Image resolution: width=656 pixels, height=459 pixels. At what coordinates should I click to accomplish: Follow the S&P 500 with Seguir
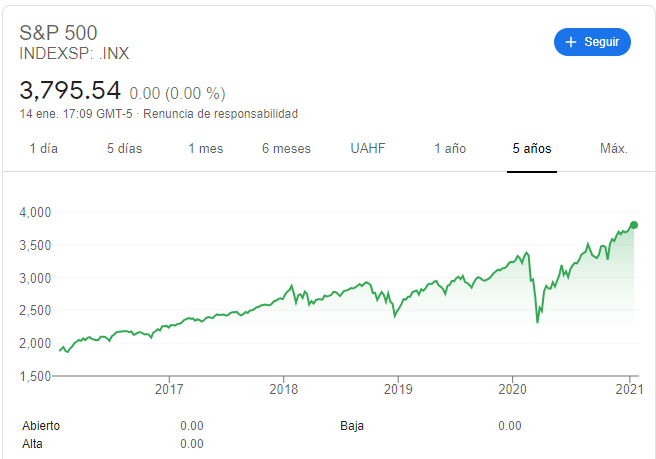click(592, 42)
